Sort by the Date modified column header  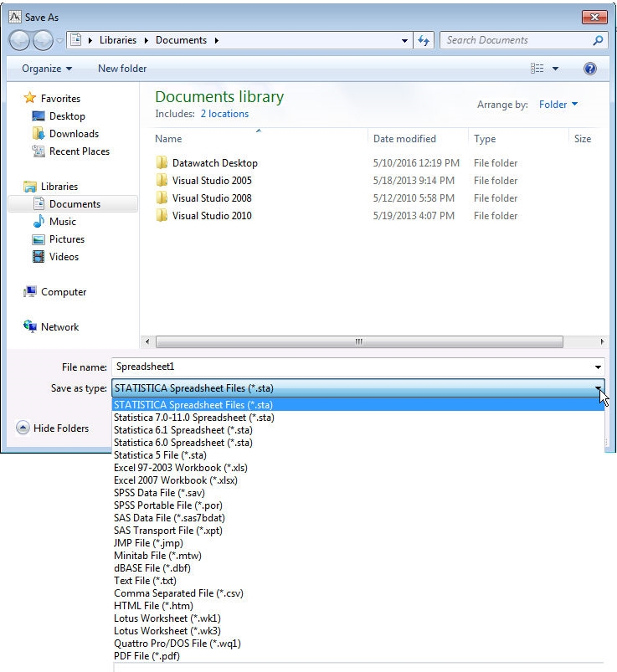(x=404, y=139)
